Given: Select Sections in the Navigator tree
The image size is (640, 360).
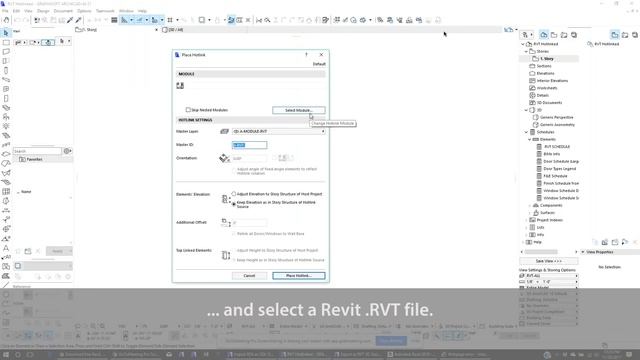Looking at the screenshot, I should (x=543, y=66).
